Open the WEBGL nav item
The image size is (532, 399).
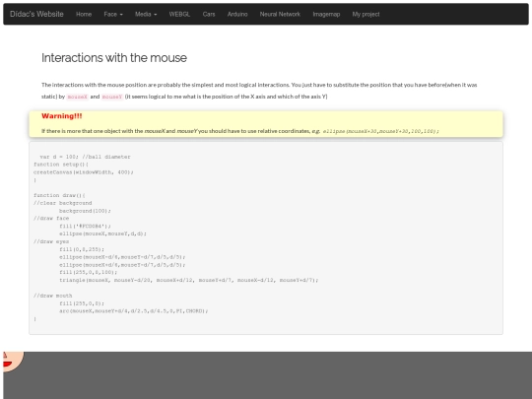tap(179, 14)
